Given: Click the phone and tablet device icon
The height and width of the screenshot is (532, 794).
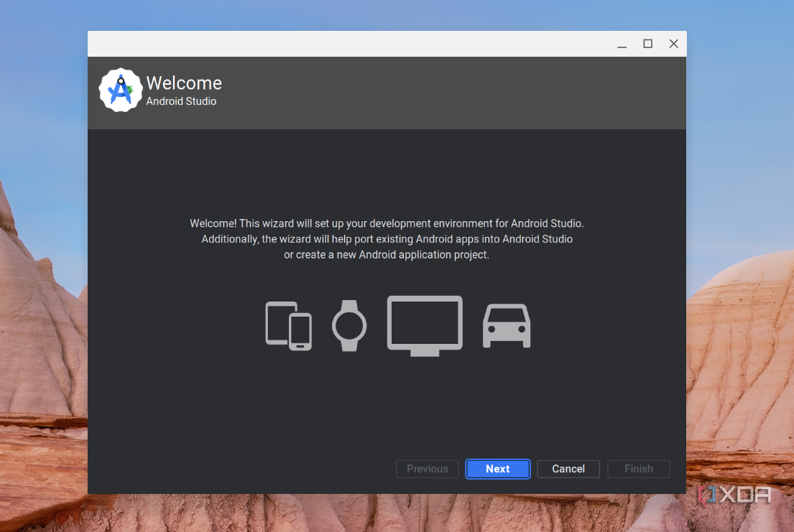Looking at the screenshot, I should (x=289, y=326).
